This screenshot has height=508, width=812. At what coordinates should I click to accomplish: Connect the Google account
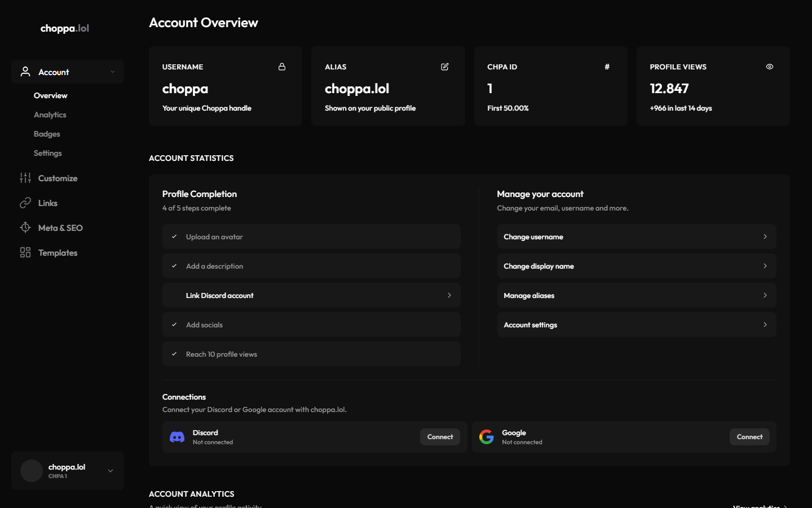749,437
